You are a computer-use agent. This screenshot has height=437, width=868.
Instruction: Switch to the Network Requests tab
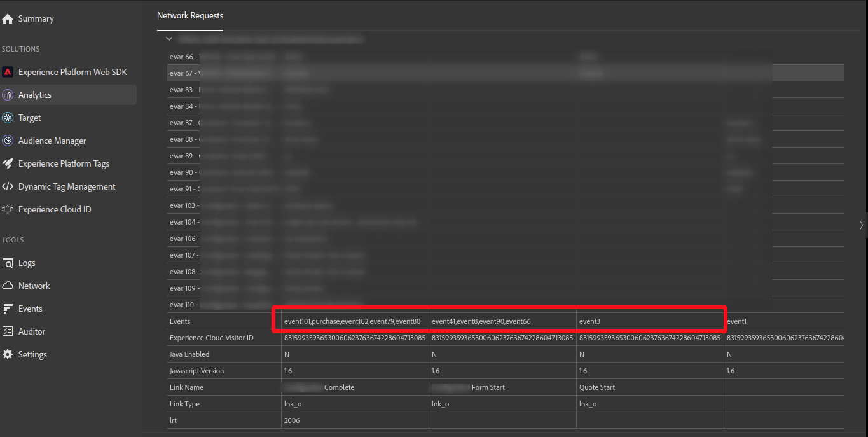point(189,15)
